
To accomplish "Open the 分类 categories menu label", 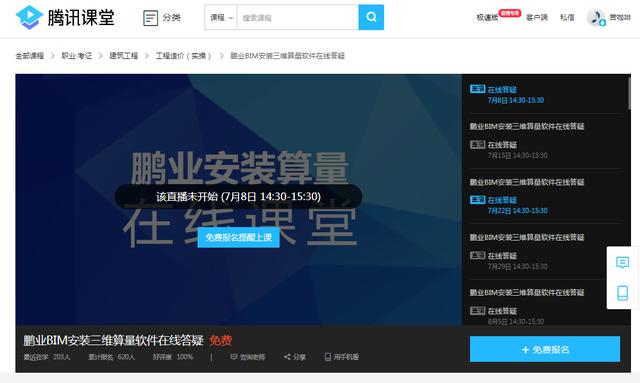I will point(171,18).
